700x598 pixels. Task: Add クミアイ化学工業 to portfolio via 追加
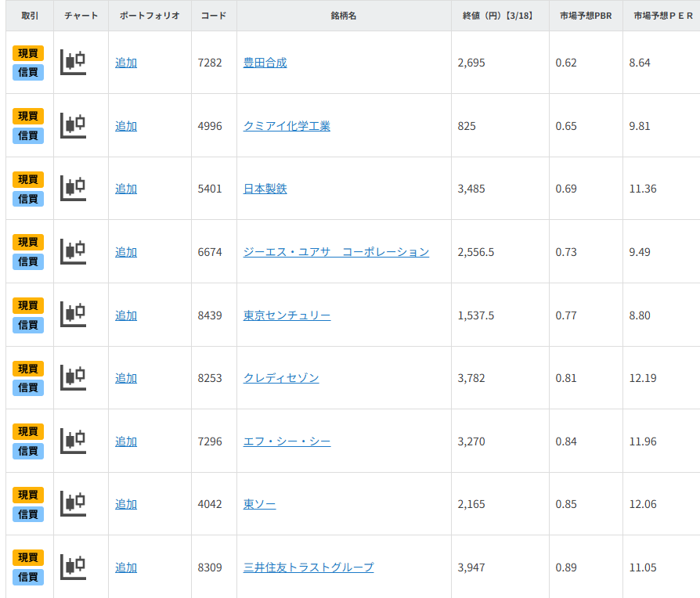coord(126,126)
